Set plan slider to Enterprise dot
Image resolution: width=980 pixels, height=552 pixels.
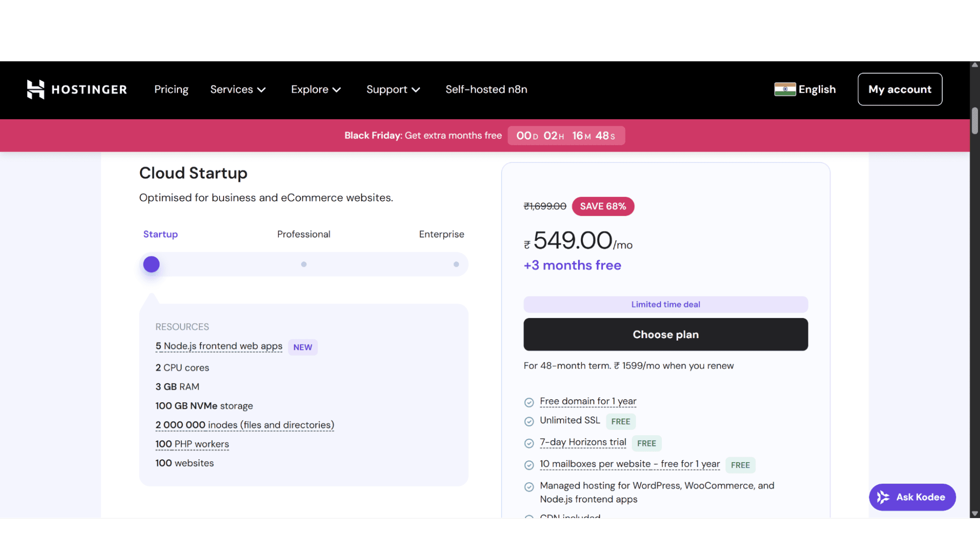tap(456, 264)
